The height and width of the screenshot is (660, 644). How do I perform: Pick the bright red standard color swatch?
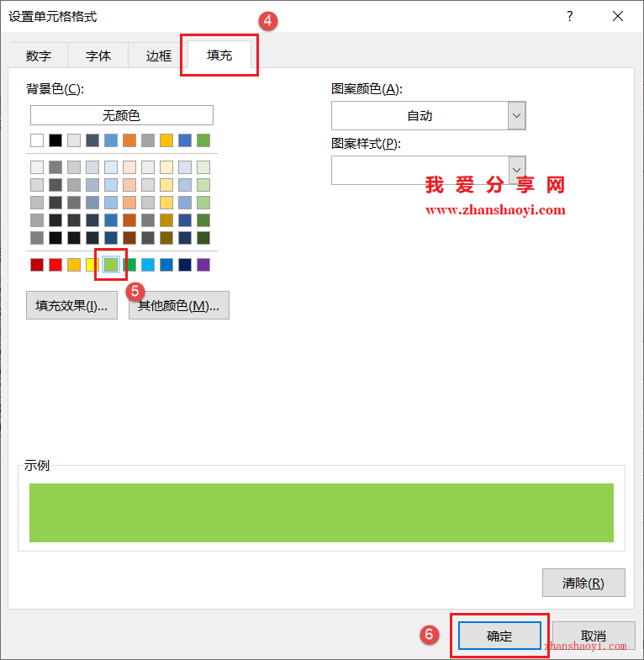(x=55, y=265)
